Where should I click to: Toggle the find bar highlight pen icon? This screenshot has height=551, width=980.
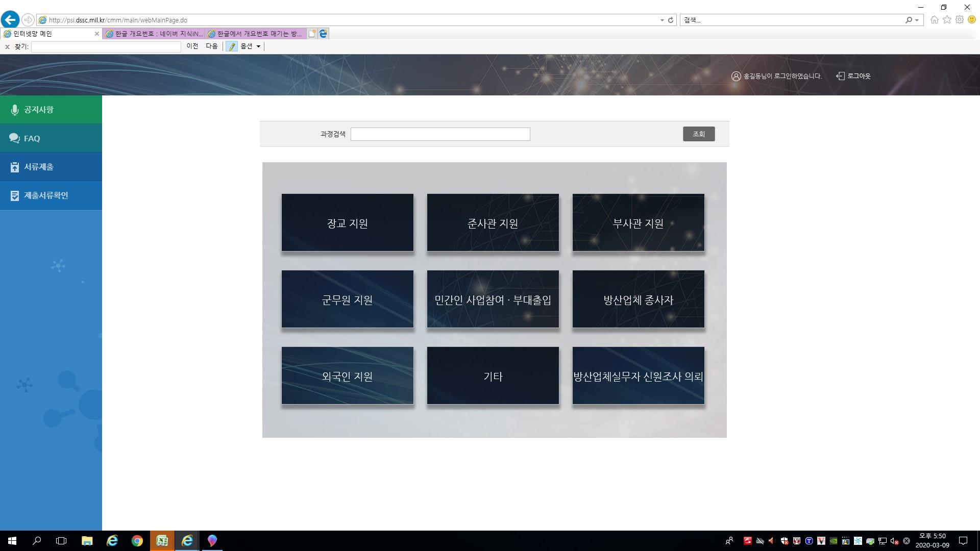pyautogui.click(x=232, y=46)
